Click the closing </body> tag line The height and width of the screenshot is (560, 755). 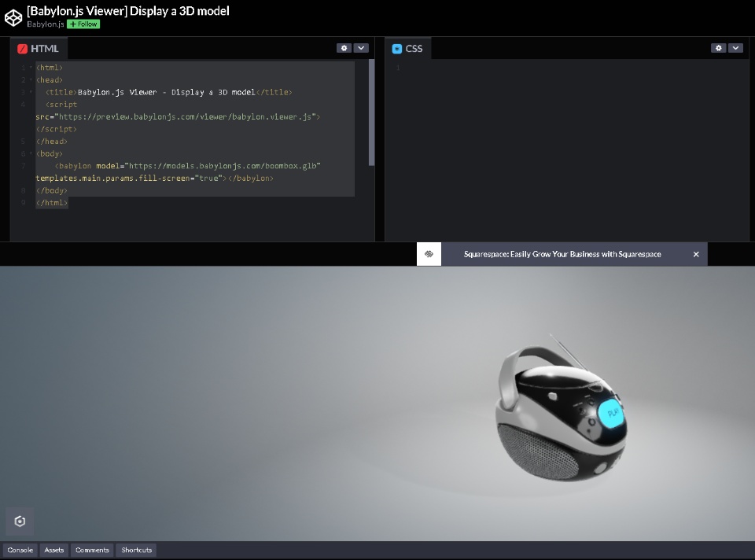52,190
